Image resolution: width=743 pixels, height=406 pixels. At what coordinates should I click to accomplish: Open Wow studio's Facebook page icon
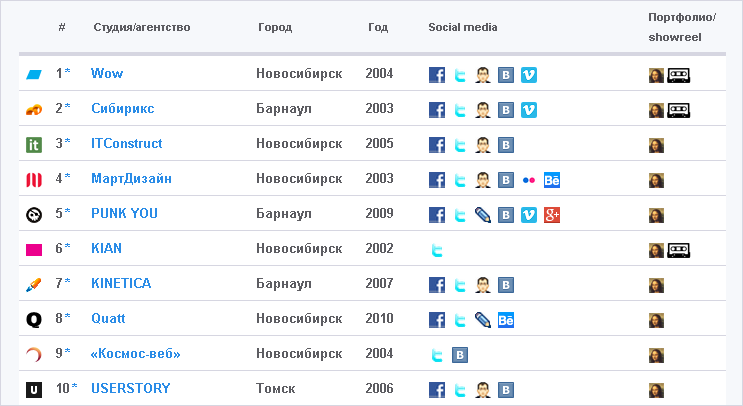pyautogui.click(x=437, y=75)
